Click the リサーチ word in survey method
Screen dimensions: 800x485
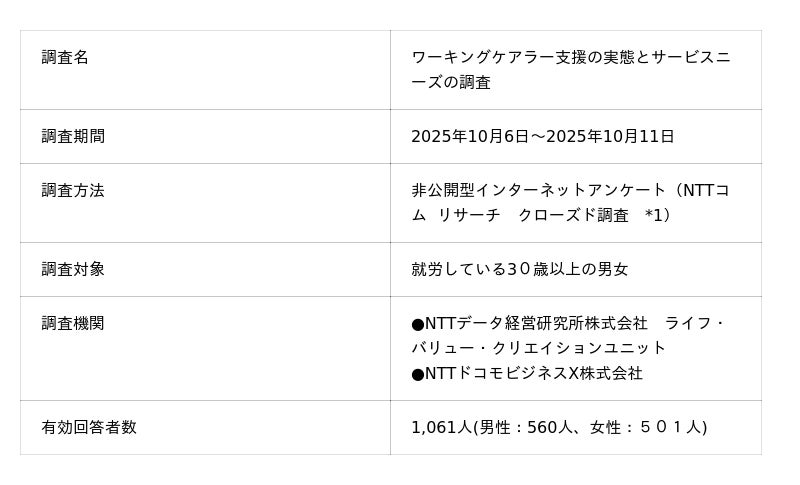point(469,215)
